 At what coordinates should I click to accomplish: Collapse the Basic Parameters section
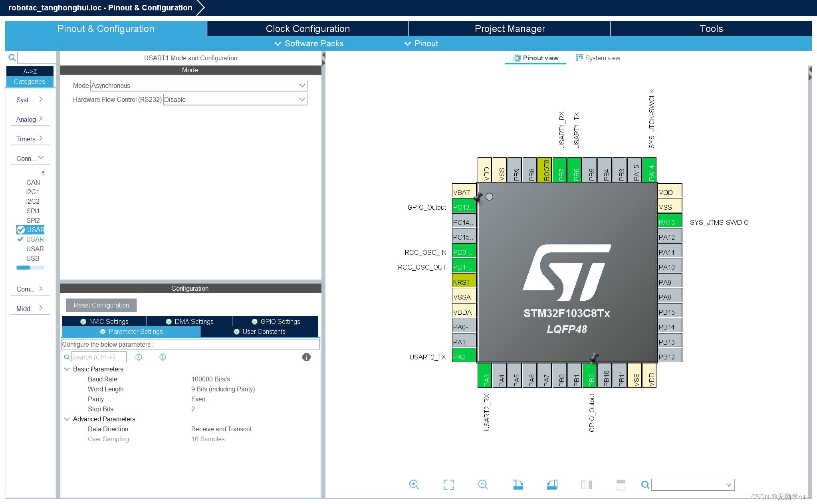coord(67,369)
